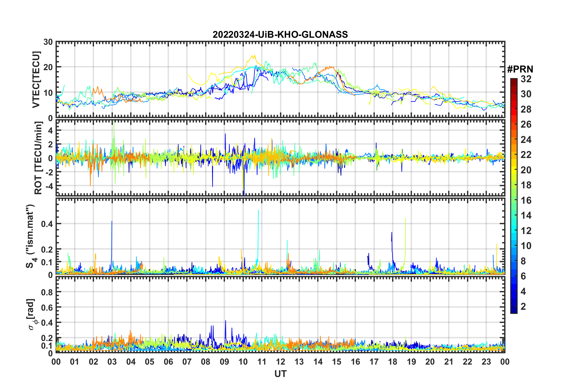Select tick label 2 on the PRN colorbar
The image size is (561, 392).
(523, 307)
